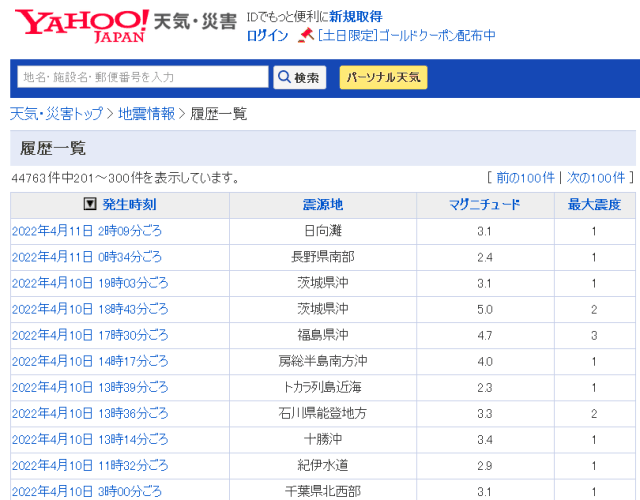Click the 履歴一覧 section heading
The height and width of the screenshot is (500, 640).
point(53,148)
